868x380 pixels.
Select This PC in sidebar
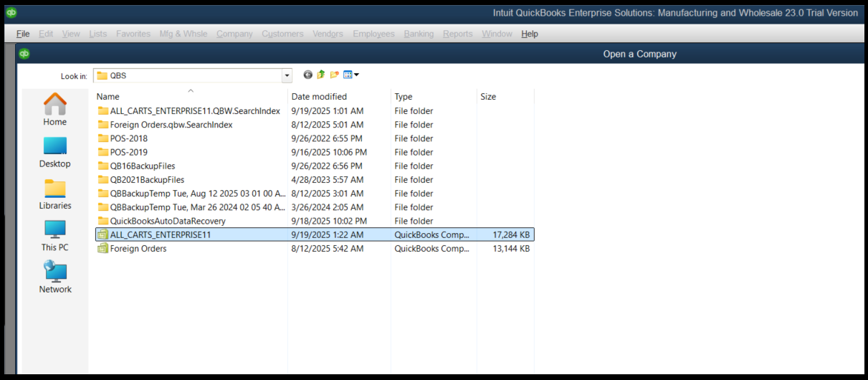55,235
